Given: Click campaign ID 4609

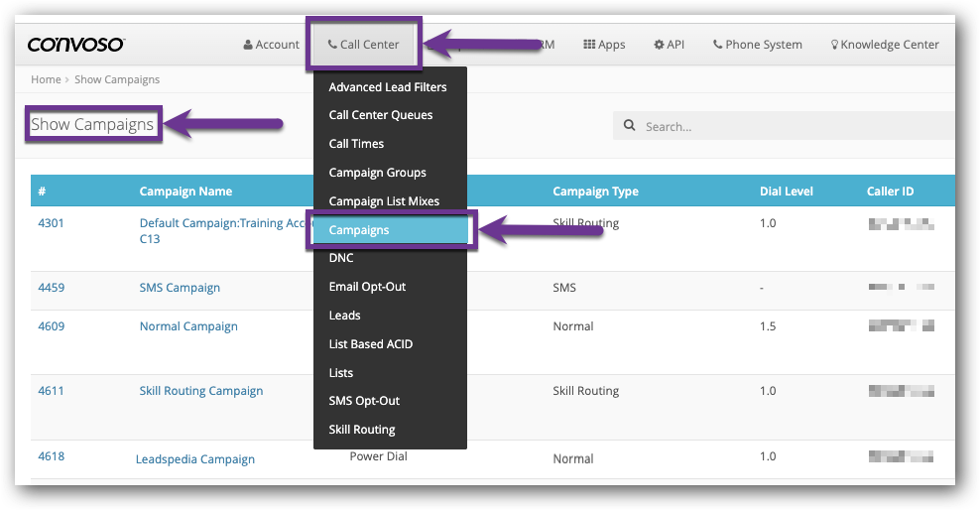Looking at the screenshot, I should point(51,326).
